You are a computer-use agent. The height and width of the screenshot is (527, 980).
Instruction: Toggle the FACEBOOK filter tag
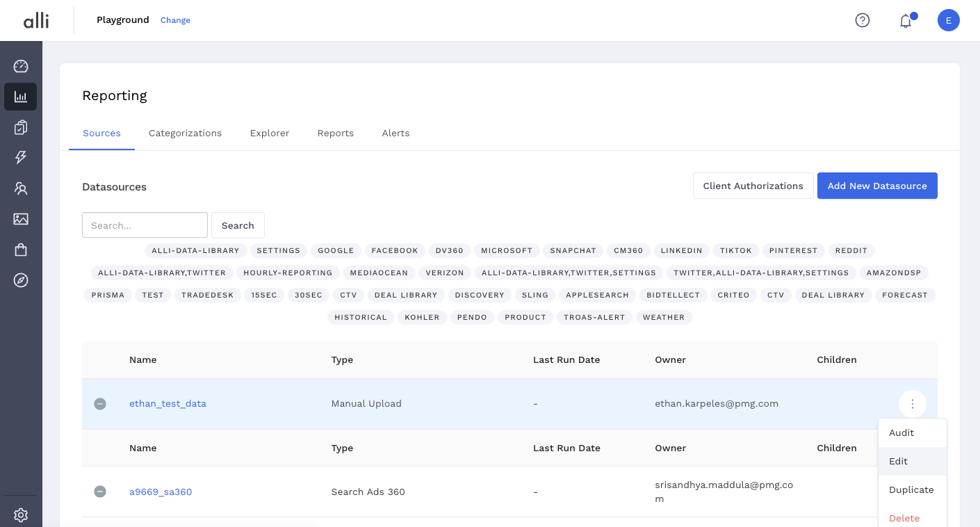(395, 250)
